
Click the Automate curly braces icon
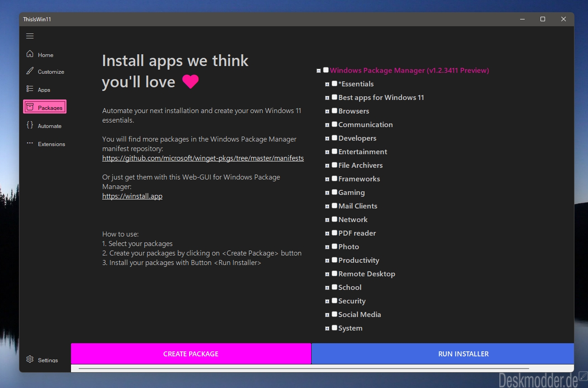30,125
